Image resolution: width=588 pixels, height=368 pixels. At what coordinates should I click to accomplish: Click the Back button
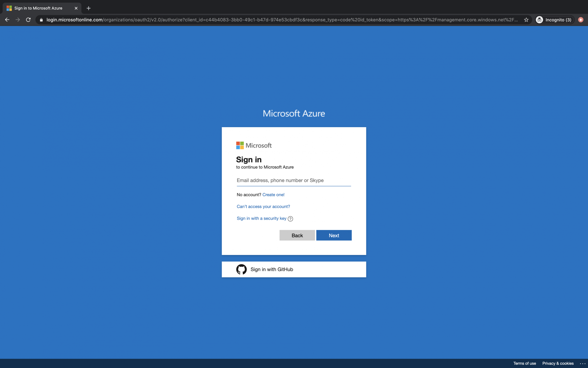(297, 235)
